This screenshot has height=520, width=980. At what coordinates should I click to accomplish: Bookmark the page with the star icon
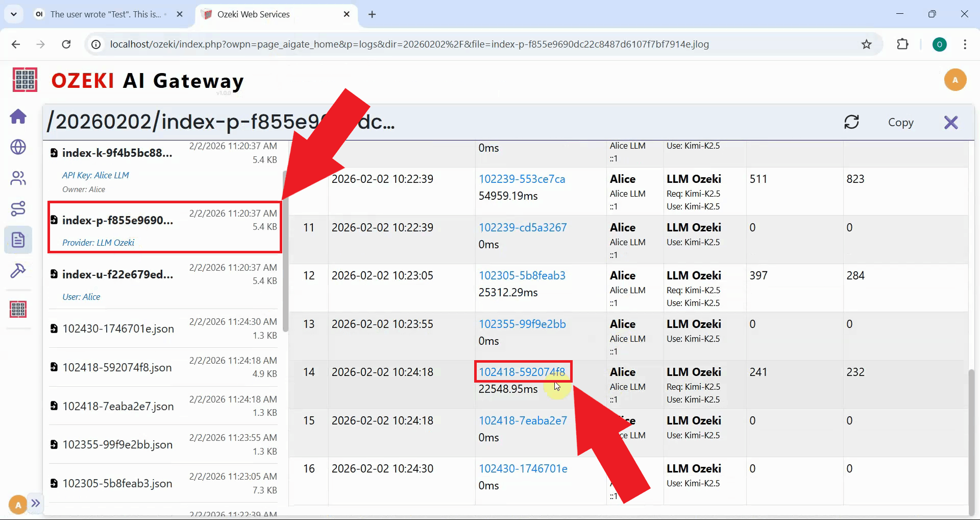click(x=866, y=44)
